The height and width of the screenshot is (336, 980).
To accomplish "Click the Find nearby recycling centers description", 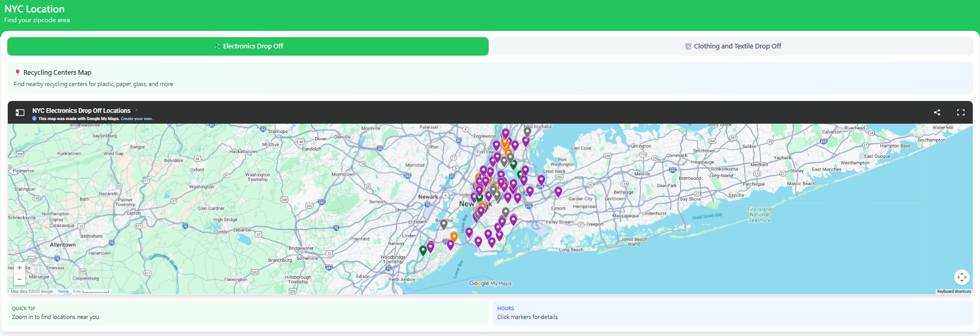I will [x=93, y=85].
